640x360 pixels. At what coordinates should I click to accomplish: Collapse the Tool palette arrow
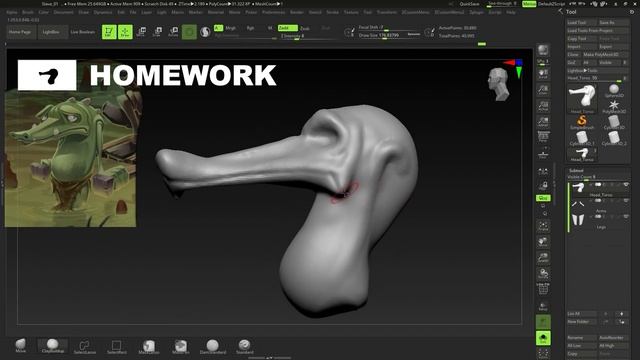[x=560, y=11]
